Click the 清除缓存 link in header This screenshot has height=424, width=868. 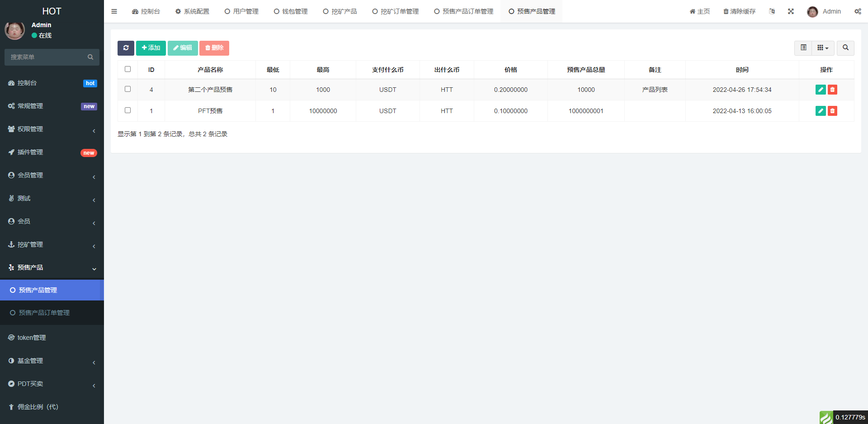739,11
